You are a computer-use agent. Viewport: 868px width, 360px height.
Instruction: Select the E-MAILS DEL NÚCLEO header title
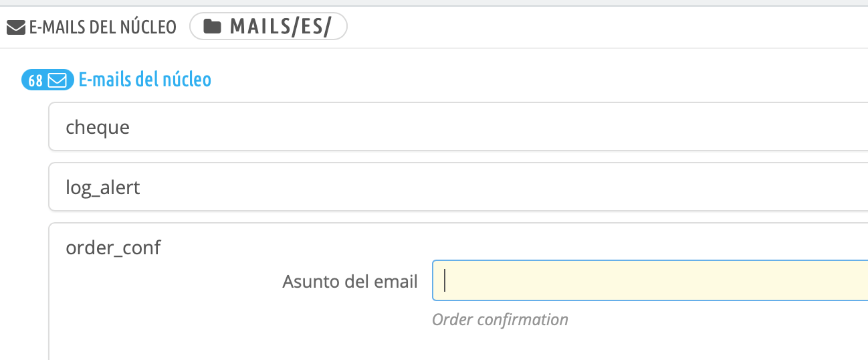click(x=102, y=27)
